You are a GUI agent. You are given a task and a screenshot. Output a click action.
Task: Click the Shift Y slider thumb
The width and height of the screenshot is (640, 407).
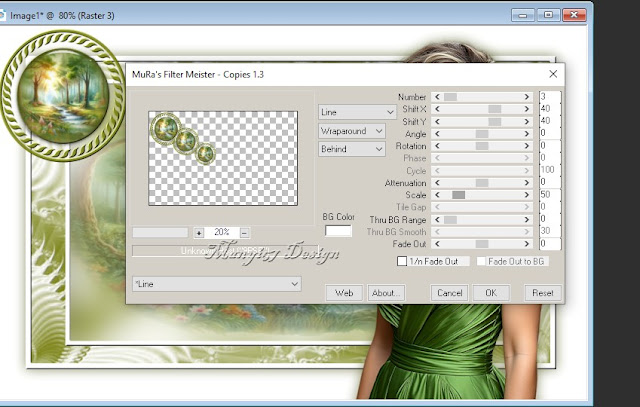click(x=494, y=121)
